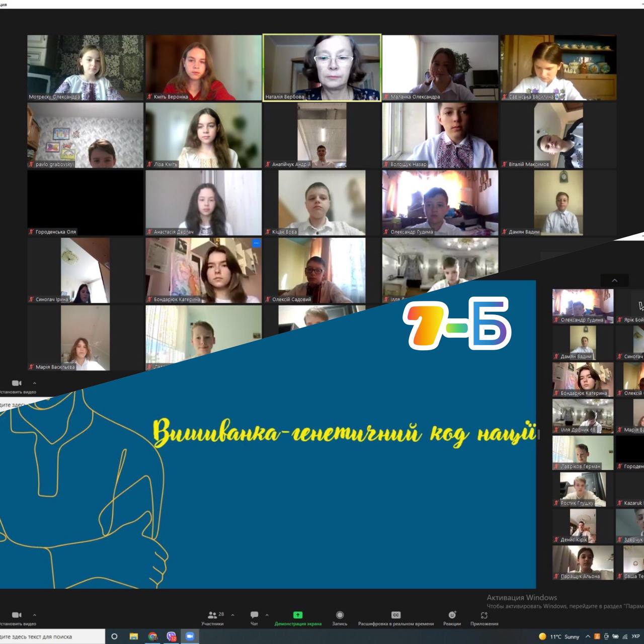This screenshot has height=644, width=644.
Task: Click the network icon in system tray
Action: pyautogui.click(x=625, y=636)
